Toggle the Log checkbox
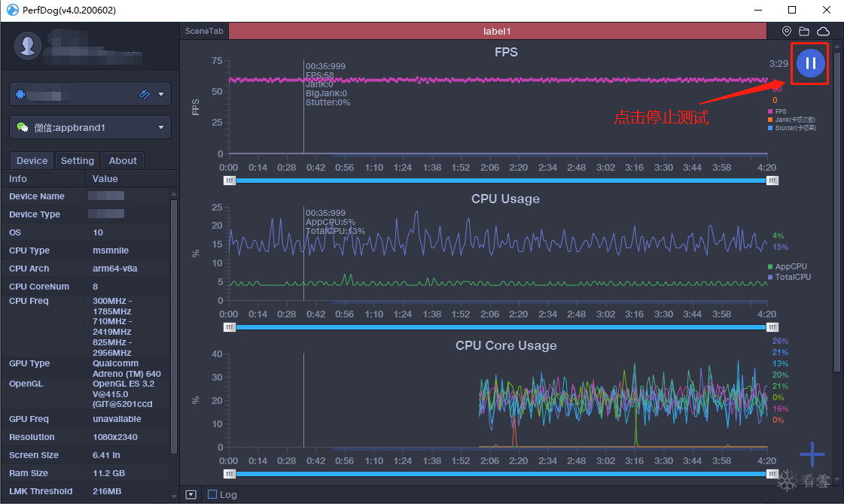 pyautogui.click(x=212, y=494)
